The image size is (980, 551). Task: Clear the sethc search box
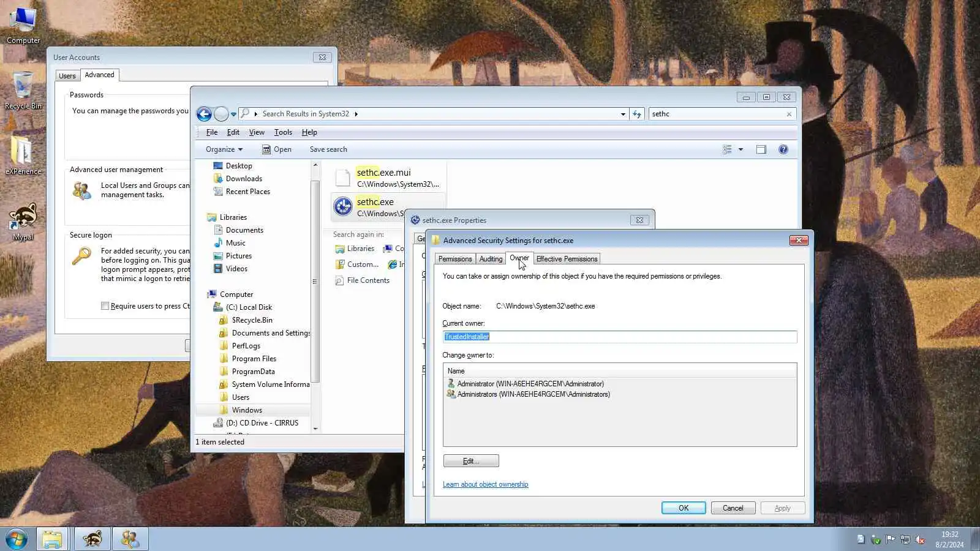[x=789, y=114]
